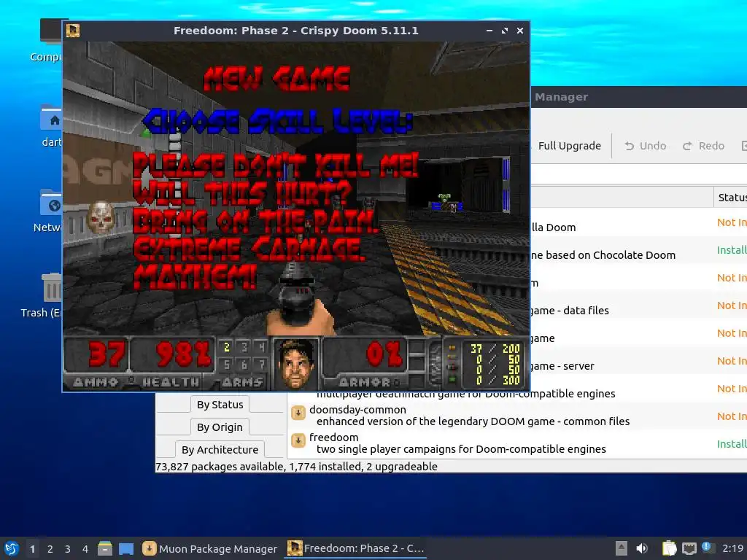Screen dimensions: 747x560
Task: Open the application menu in the taskbar
Action: 12,548
